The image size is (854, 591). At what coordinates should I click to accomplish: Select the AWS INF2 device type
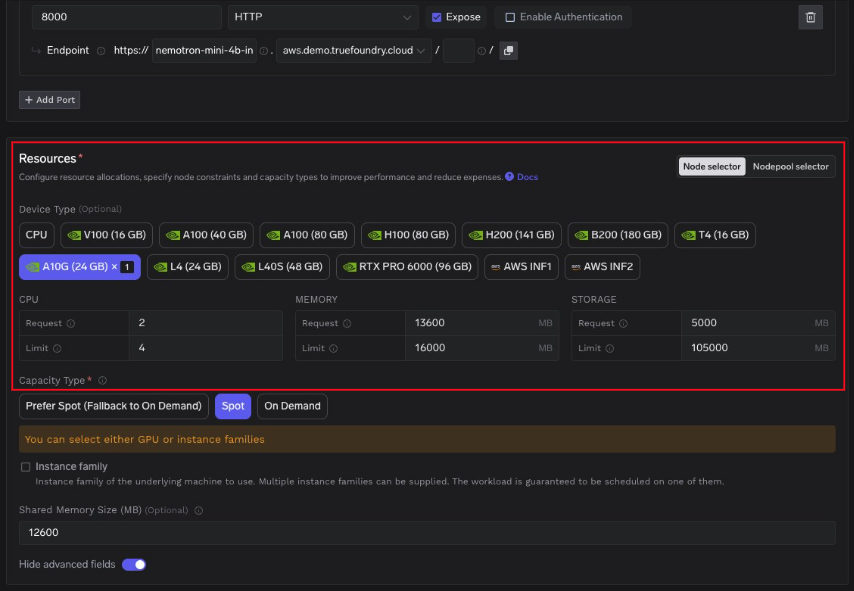pyautogui.click(x=602, y=267)
